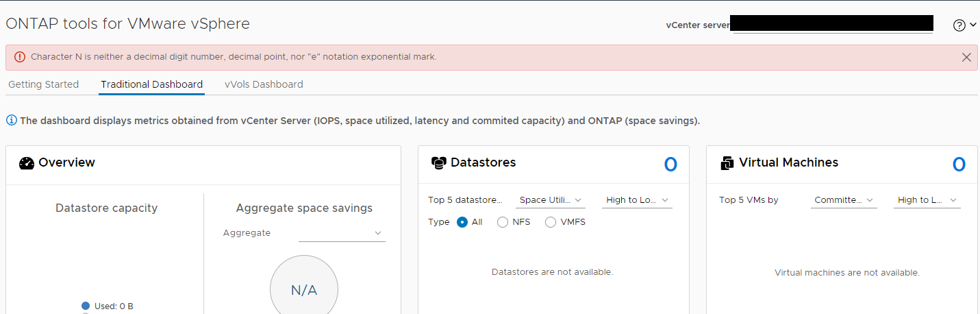This screenshot has height=314, width=980.
Task: Open the vVols Dashboard tab
Action: pyautogui.click(x=264, y=84)
